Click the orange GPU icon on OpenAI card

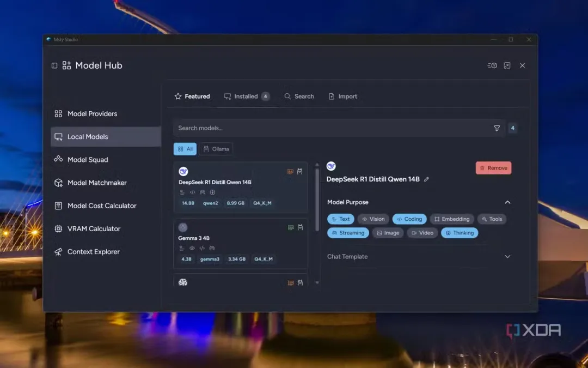pyautogui.click(x=291, y=283)
